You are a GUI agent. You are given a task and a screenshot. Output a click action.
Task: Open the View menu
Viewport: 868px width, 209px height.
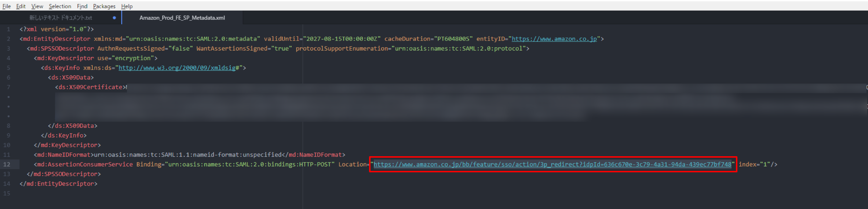pos(37,6)
